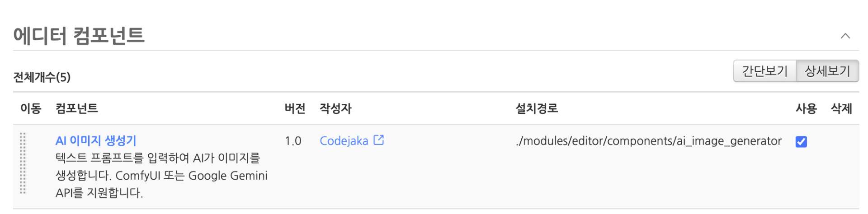Click the 이동 column header
The height and width of the screenshot is (214, 868).
coord(31,108)
